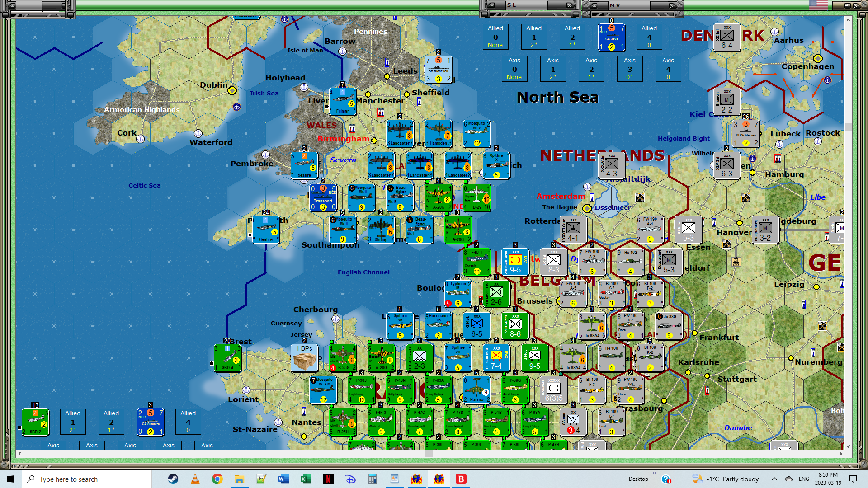Select the CA Sumatra cruiser counter
The width and height of the screenshot is (868, 488).
pos(151,422)
